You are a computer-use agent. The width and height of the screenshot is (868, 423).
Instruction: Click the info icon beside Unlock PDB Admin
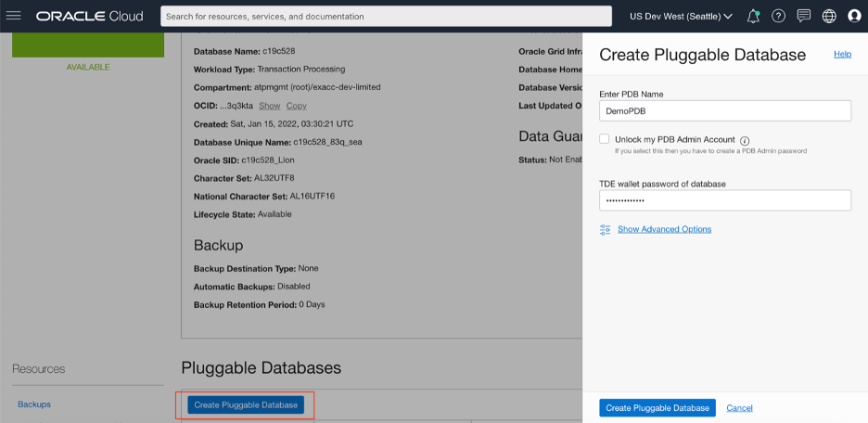[745, 141]
